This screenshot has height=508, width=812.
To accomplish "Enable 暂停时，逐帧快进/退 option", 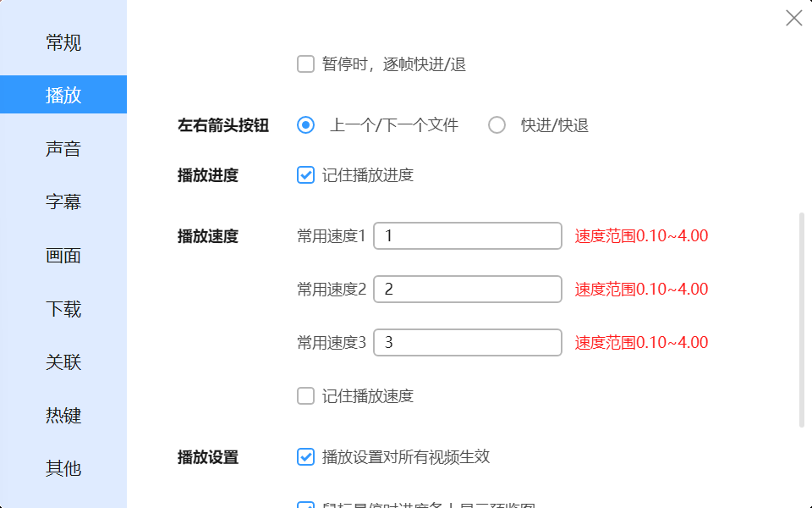I will point(305,63).
